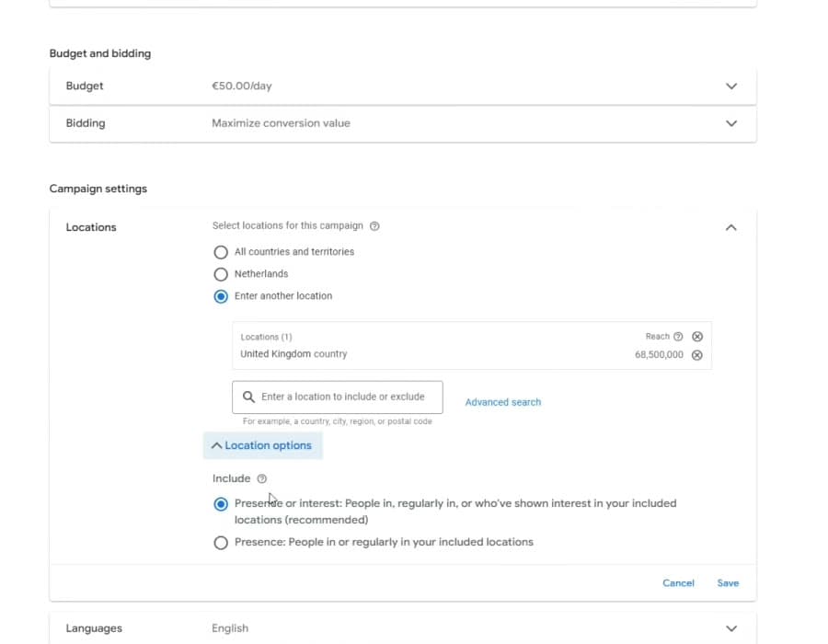Click the 68,500,000 reach value
This screenshot has height=644, width=828.
pos(659,355)
